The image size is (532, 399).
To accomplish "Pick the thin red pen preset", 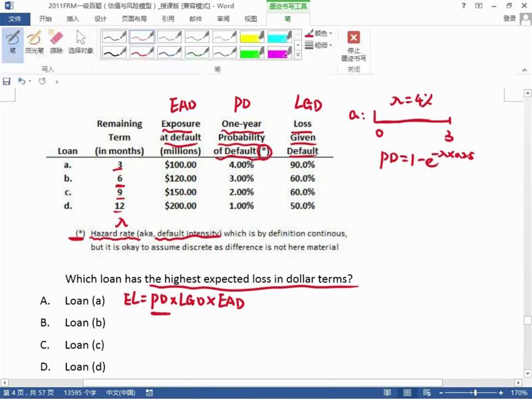I will coord(142,37).
